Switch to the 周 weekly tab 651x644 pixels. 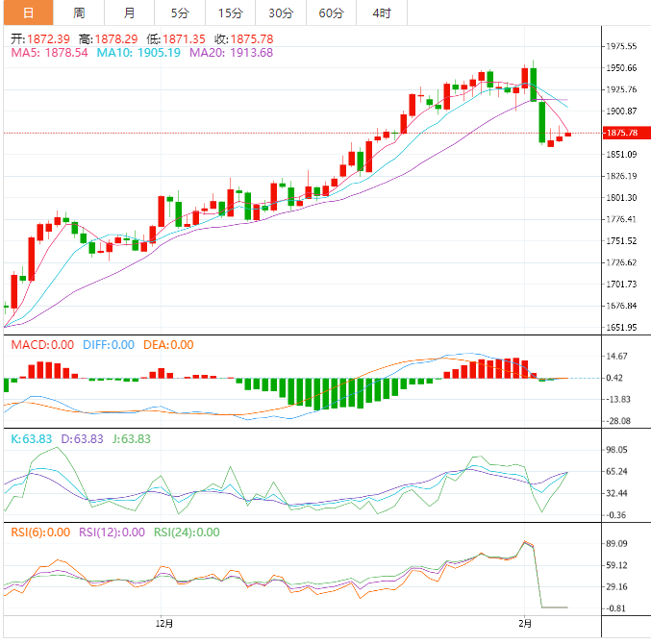79,12
